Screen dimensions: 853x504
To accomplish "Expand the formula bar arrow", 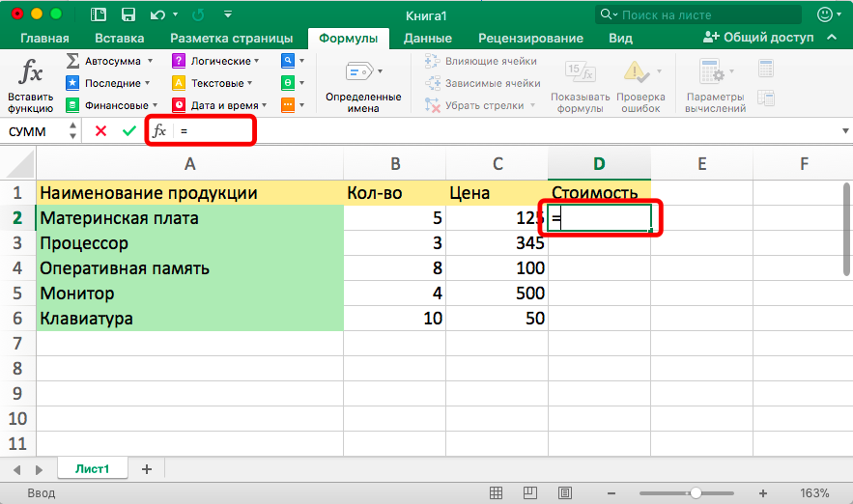I will [845, 131].
